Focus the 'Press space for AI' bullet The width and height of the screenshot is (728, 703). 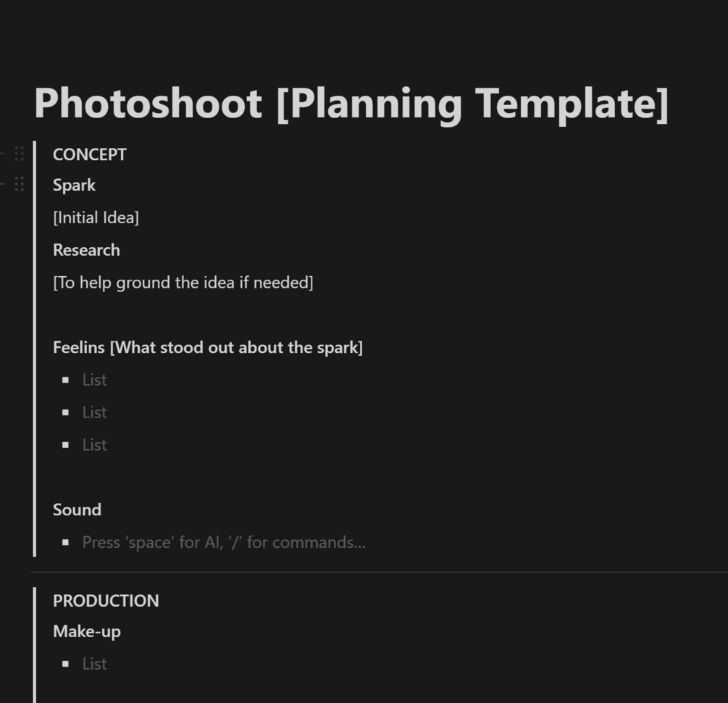pos(223,542)
